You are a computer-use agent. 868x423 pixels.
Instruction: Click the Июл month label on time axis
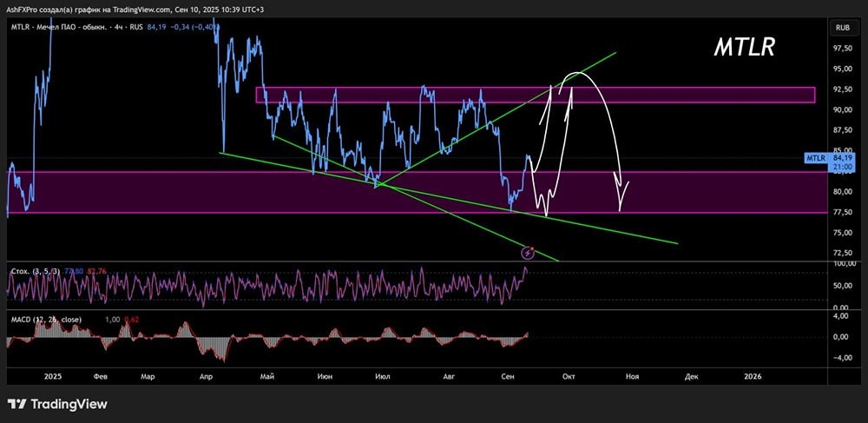(382, 376)
